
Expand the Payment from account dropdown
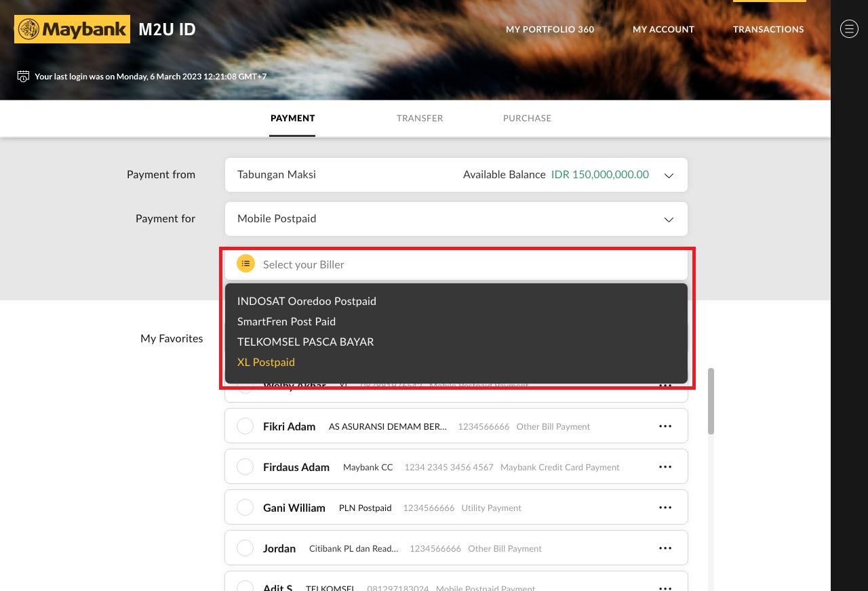point(668,176)
